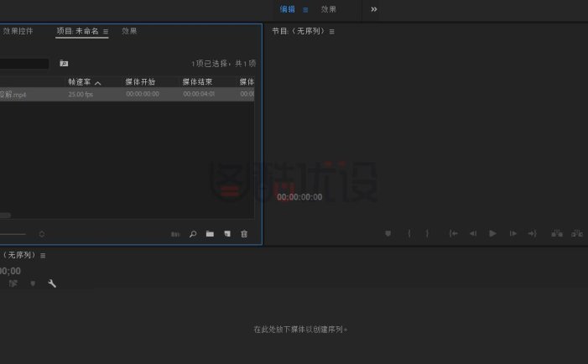The height and width of the screenshot is (364, 588).
Task: Expand the workspace overflow double-arrow
Action: pyautogui.click(x=374, y=9)
